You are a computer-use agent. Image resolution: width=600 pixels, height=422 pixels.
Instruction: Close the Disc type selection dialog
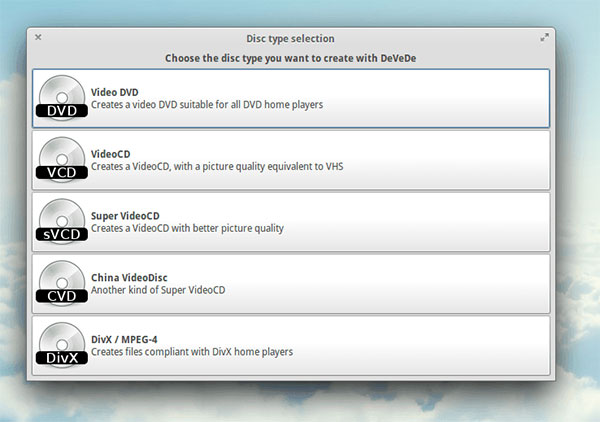(38, 37)
